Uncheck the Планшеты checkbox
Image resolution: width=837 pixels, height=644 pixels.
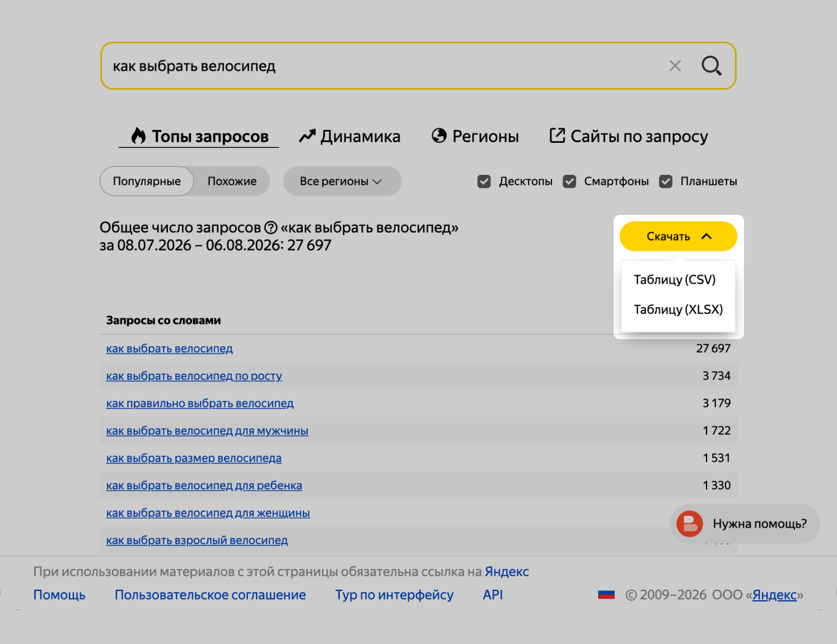pyautogui.click(x=665, y=182)
